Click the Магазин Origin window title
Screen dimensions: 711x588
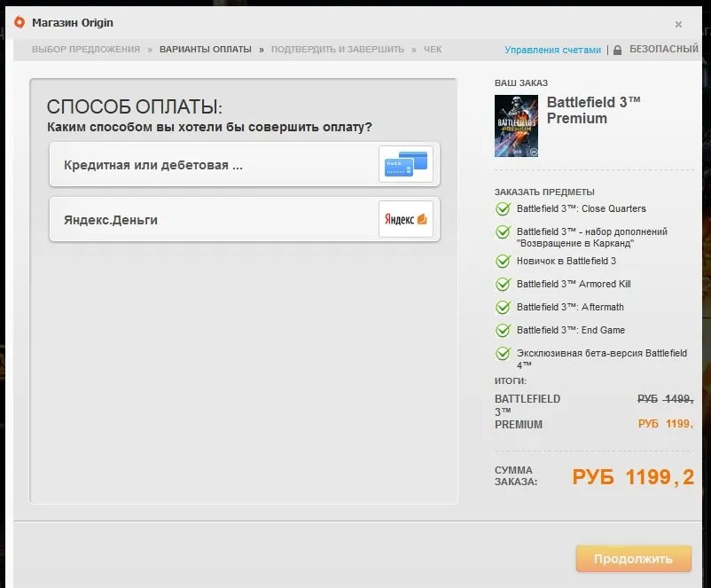(73, 23)
